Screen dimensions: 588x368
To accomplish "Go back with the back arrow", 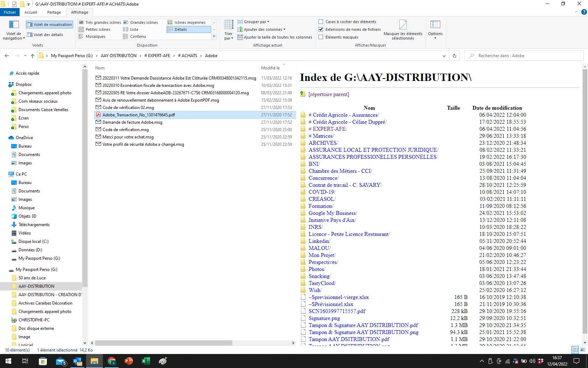I will (x=7, y=56).
